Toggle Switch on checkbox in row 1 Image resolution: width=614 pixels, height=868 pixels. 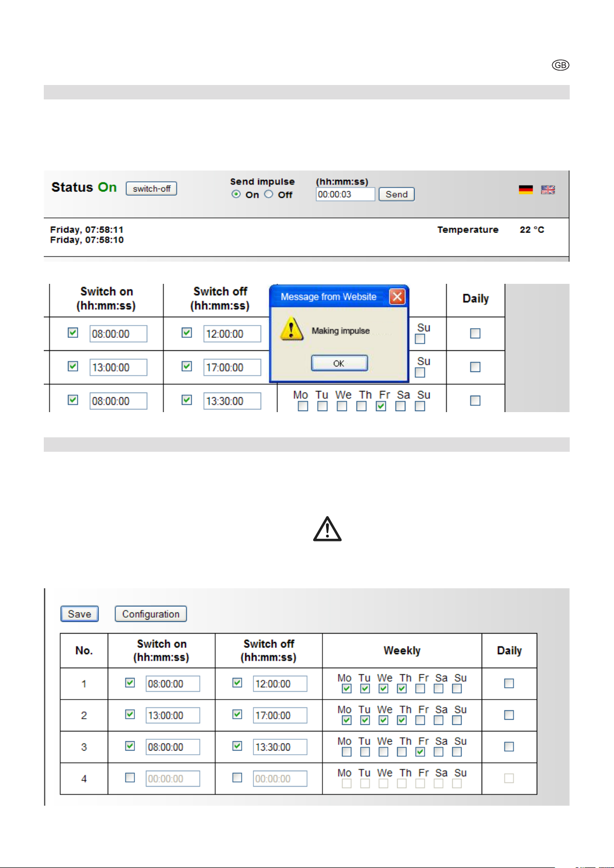pos(130,683)
